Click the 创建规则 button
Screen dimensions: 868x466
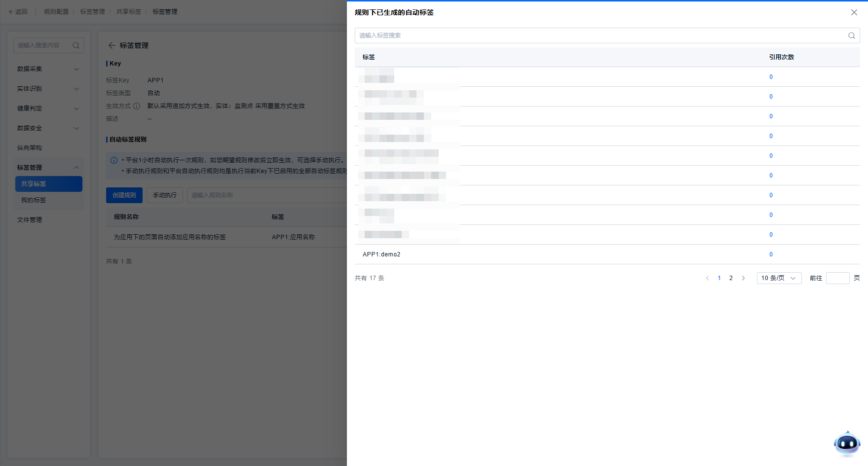click(x=124, y=195)
